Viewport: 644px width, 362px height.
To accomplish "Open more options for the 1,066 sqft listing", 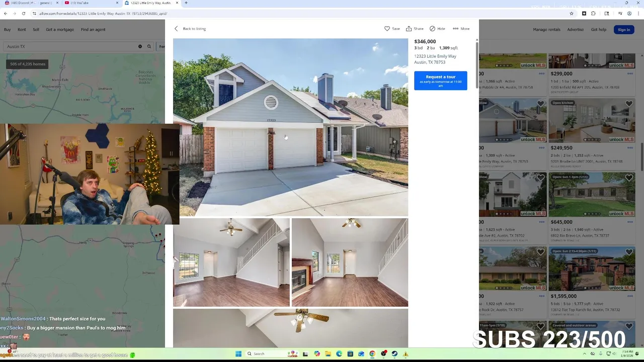I will click(541, 73).
